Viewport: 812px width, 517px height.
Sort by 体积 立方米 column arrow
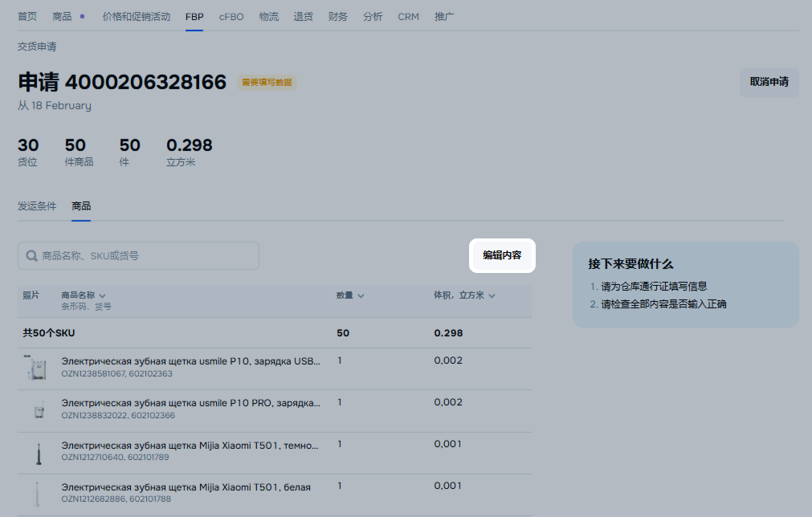click(492, 296)
